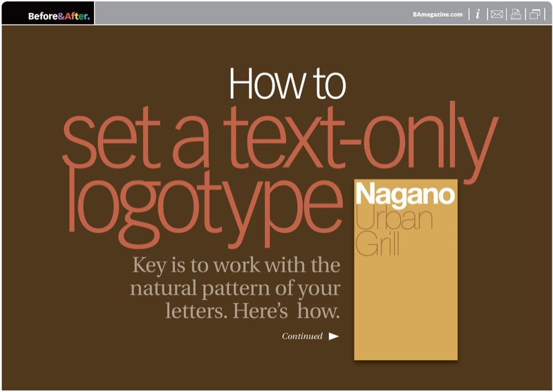Follow the Continued link text
This screenshot has width=553, height=392.
click(x=302, y=337)
